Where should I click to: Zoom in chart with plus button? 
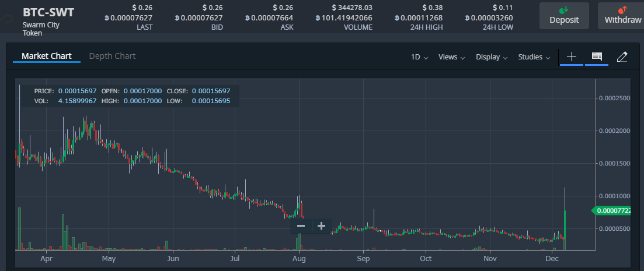tap(321, 226)
